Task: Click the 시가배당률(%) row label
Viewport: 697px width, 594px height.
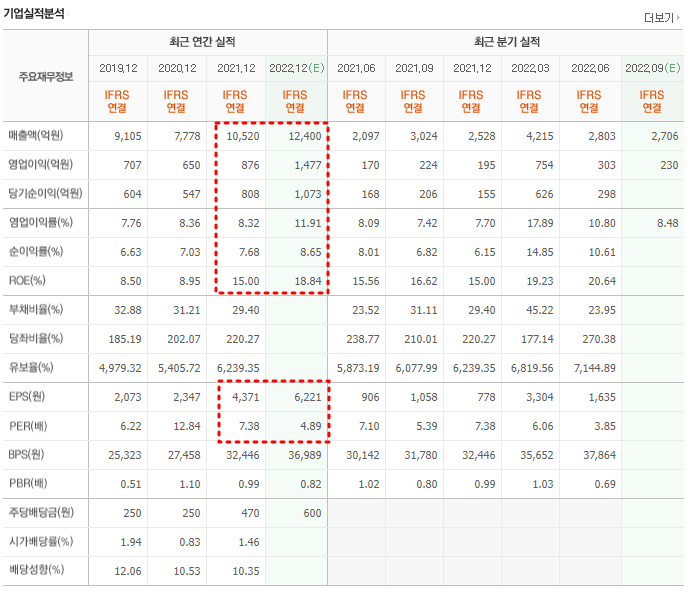Action: (41, 542)
